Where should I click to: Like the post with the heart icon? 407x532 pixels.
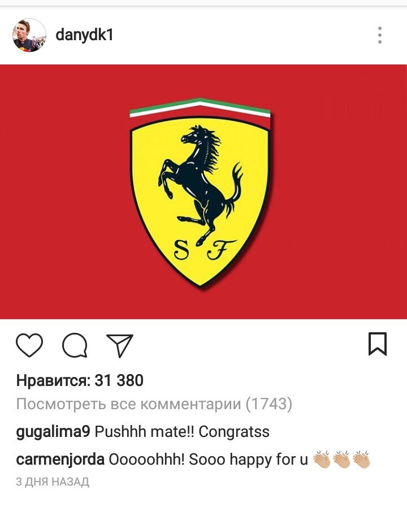point(29,345)
